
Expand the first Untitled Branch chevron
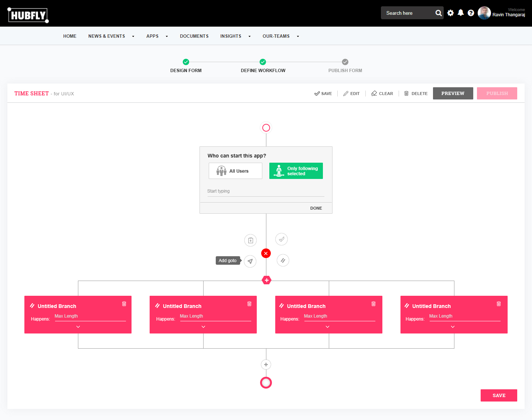coord(78,327)
